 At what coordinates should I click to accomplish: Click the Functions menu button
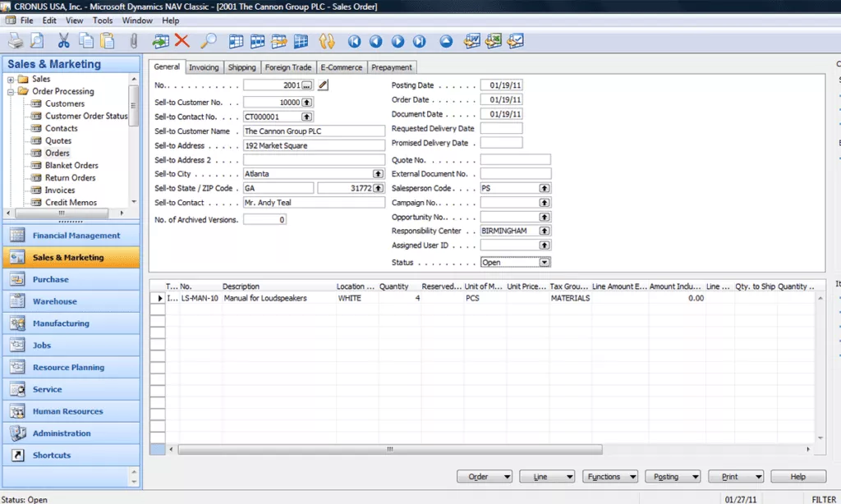coord(610,477)
